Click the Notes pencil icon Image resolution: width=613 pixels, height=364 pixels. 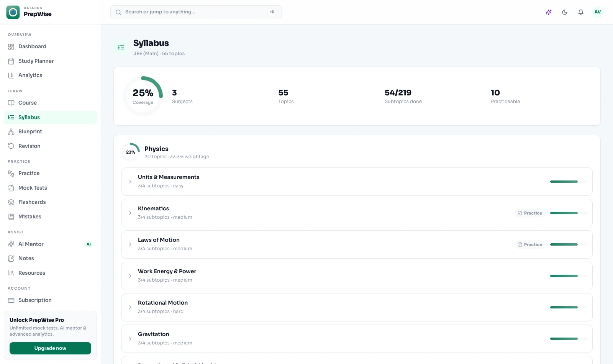(11, 259)
